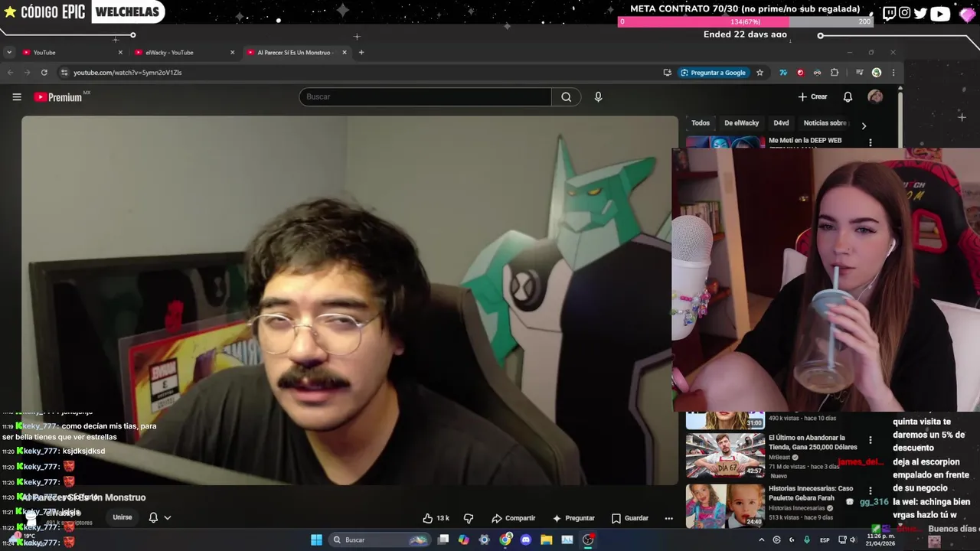Open the tab search dropdown chevron

click(x=8, y=53)
